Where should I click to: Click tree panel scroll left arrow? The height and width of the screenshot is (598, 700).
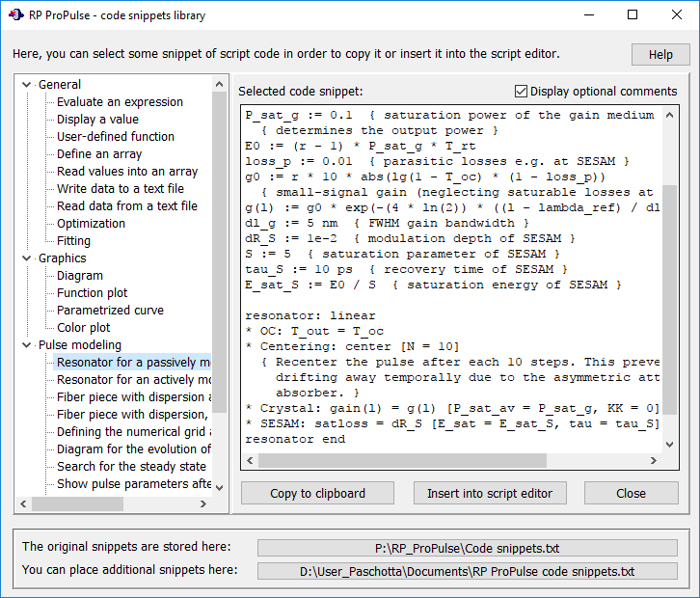pos(23,503)
